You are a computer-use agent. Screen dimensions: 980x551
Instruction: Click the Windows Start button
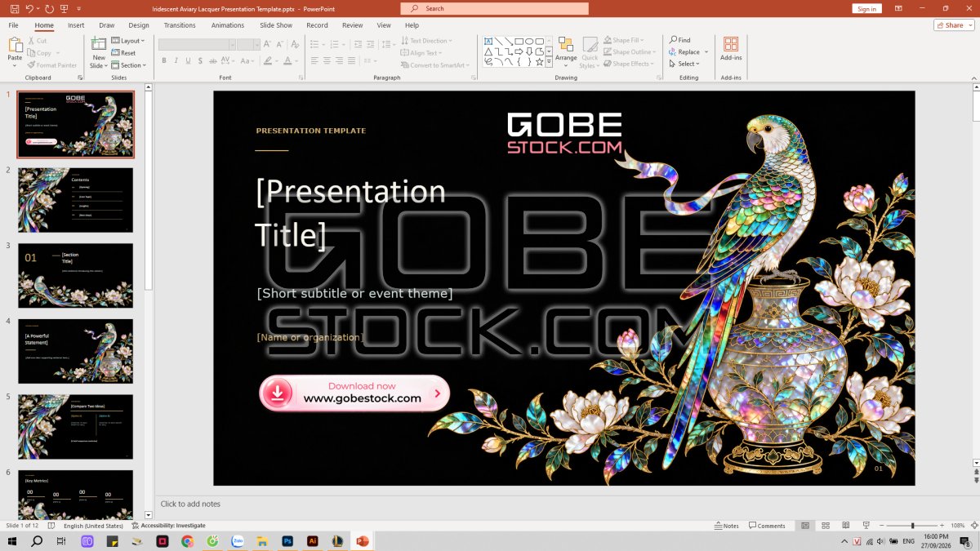(11, 541)
